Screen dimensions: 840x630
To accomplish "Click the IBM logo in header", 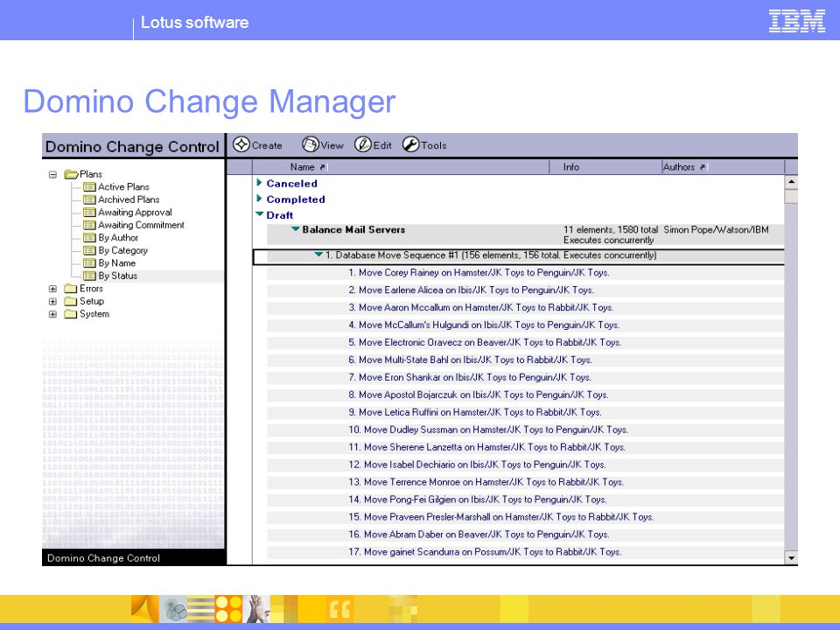I will tap(796, 21).
